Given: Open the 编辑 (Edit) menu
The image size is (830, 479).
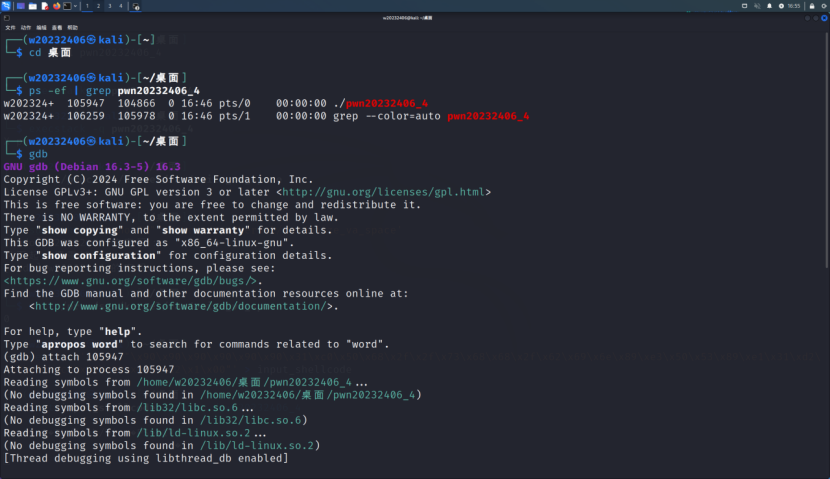Looking at the screenshot, I should [x=41, y=28].
